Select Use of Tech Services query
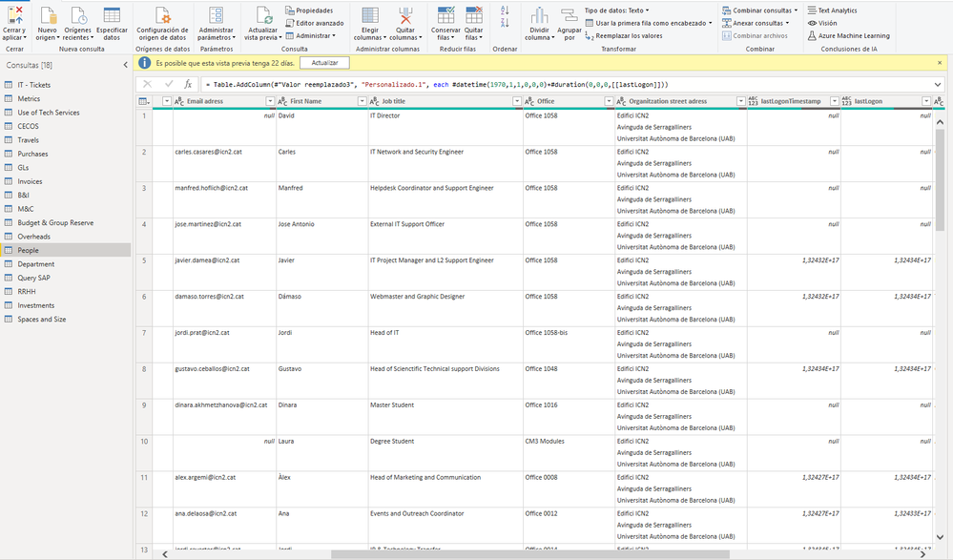This screenshot has height=560, width=953. tap(66, 113)
